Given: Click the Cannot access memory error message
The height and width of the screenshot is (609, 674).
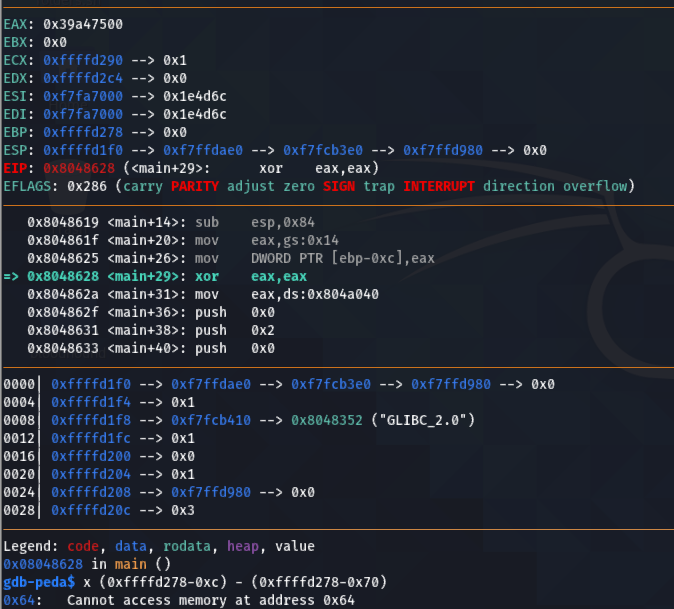Looking at the screenshot, I should pyautogui.click(x=211, y=600).
